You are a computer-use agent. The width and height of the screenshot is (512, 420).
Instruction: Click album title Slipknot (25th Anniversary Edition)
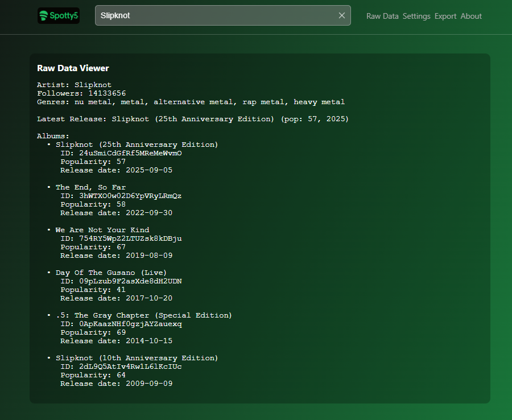pyautogui.click(x=137, y=145)
